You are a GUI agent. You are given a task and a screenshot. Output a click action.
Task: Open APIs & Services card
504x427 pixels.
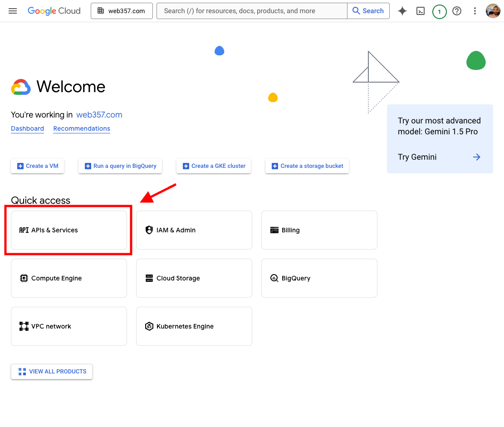[x=69, y=230]
